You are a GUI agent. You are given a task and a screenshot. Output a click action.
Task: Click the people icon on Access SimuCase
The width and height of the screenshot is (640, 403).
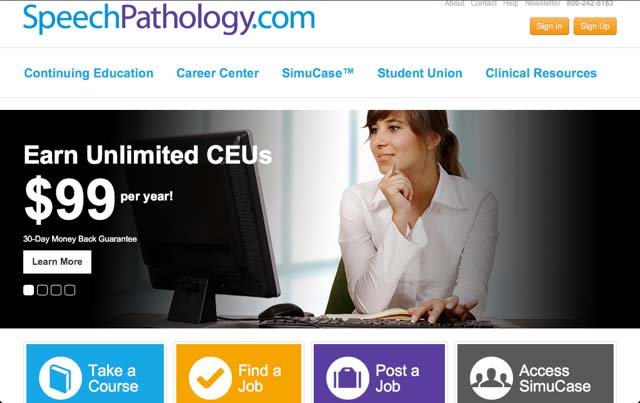point(491,378)
